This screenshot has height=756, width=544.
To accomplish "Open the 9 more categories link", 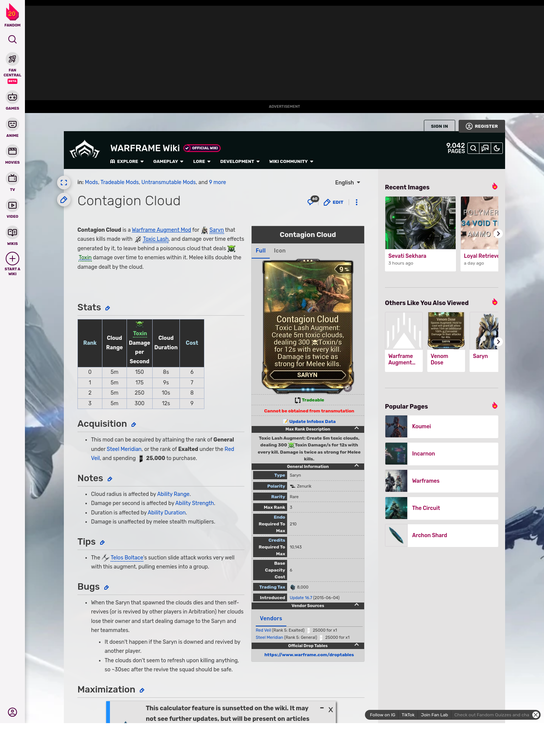I will pos(218,182).
